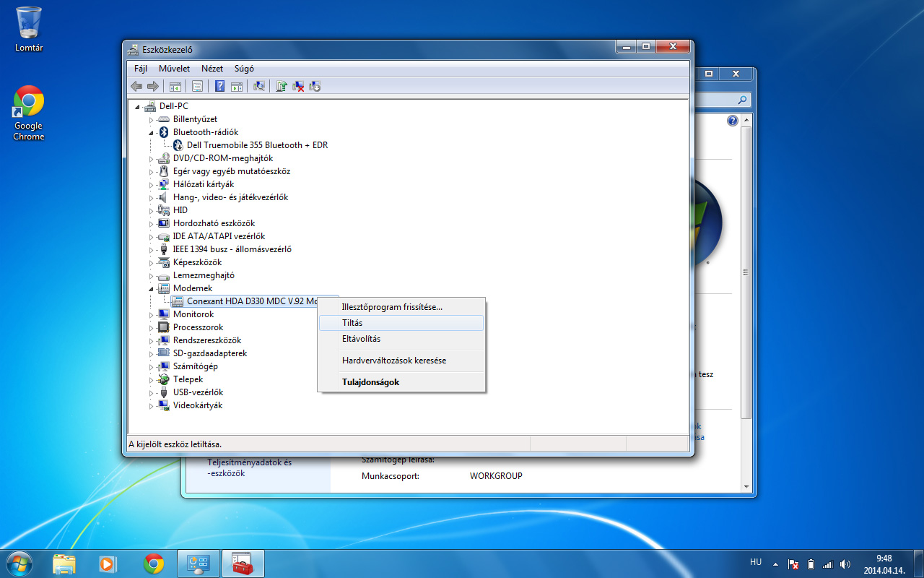The height and width of the screenshot is (578, 924).
Task: Choose Eltávolítás from the context menu
Action: (x=361, y=339)
